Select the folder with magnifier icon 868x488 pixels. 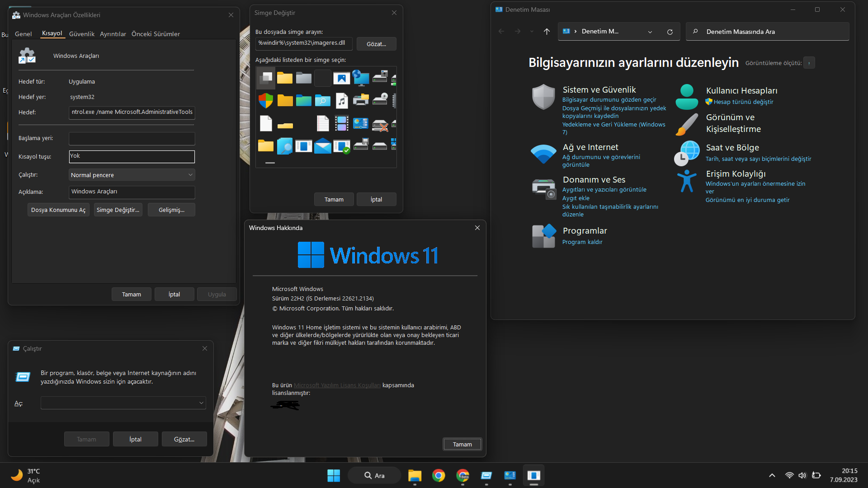pyautogui.click(x=323, y=100)
